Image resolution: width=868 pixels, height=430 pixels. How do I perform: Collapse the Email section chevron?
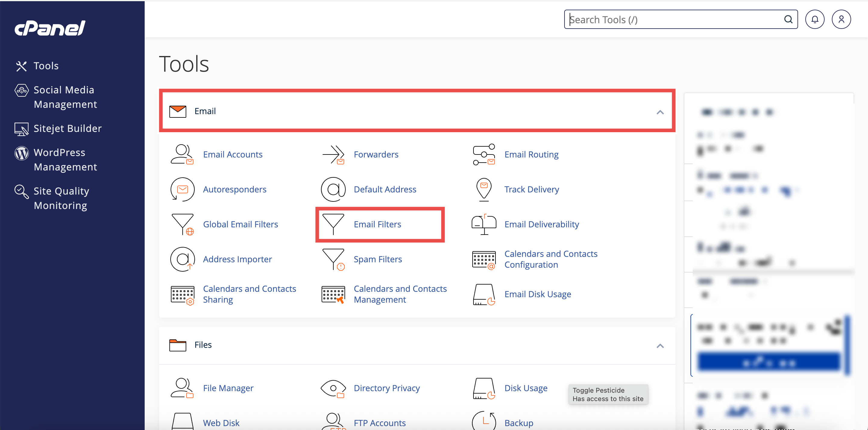660,112
